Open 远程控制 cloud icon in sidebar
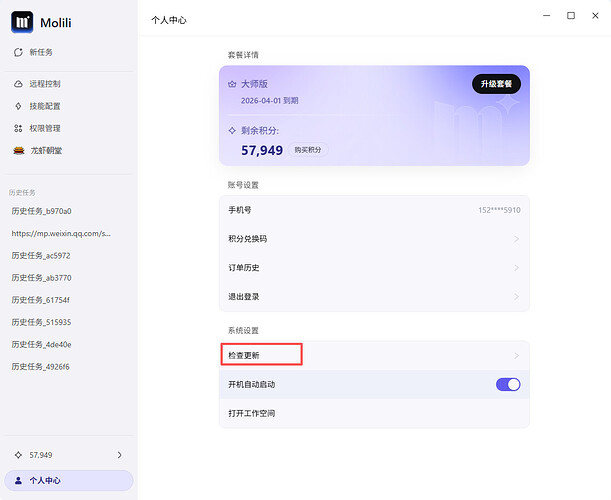Screen dimensions: 611x500 (18, 84)
